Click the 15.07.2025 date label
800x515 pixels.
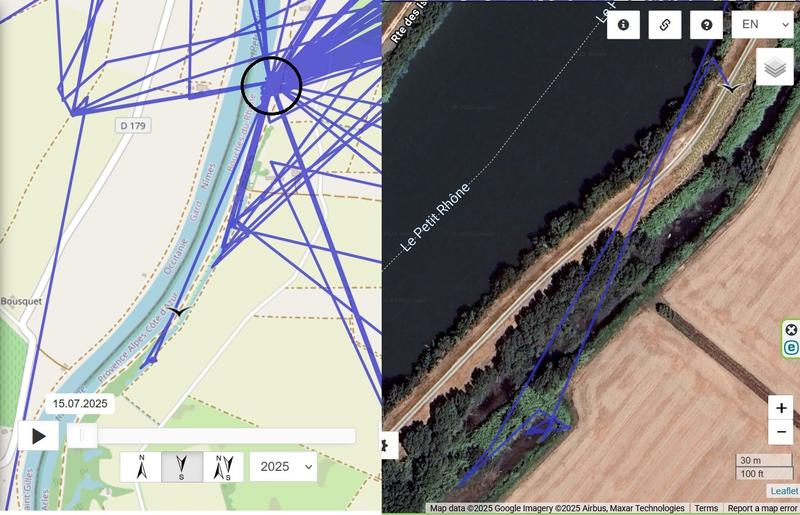pyautogui.click(x=80, y=404)
